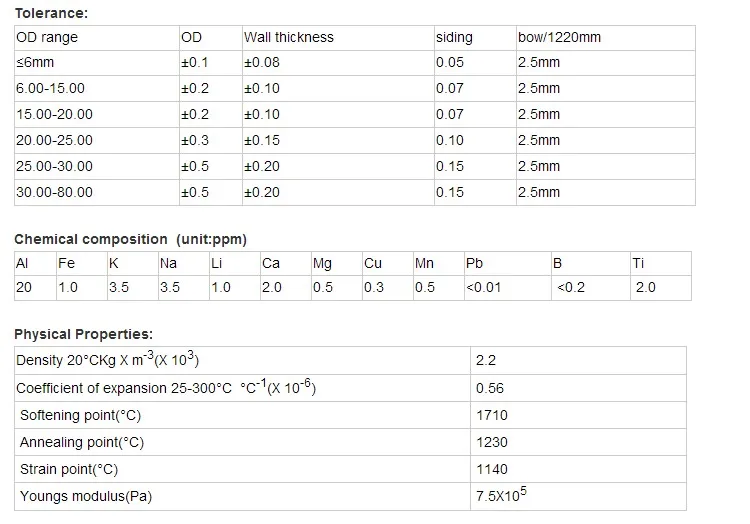This screenshot has height=524, width=750.
Task: Select the "±0.08" wall thickness value
Action: coord(263,62)
